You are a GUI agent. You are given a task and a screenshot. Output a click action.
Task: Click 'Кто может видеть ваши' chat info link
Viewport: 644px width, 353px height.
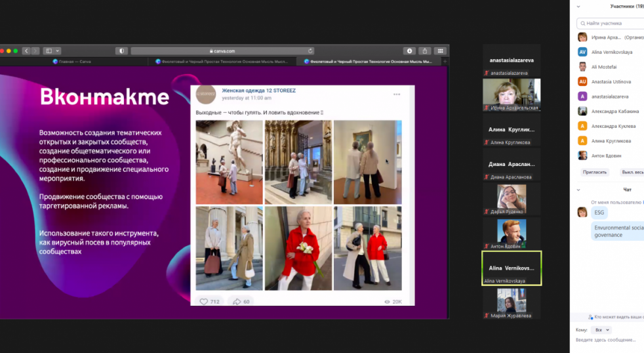tap(616, 317)
